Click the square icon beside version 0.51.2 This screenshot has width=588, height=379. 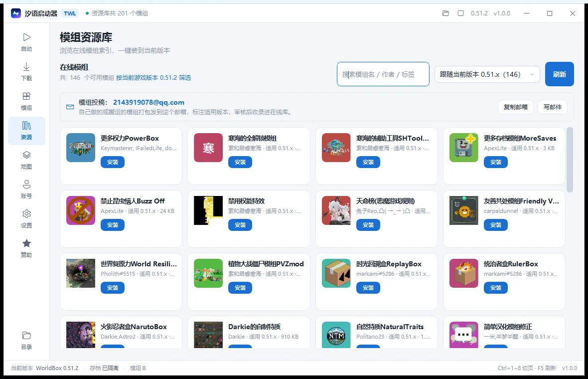460,13
